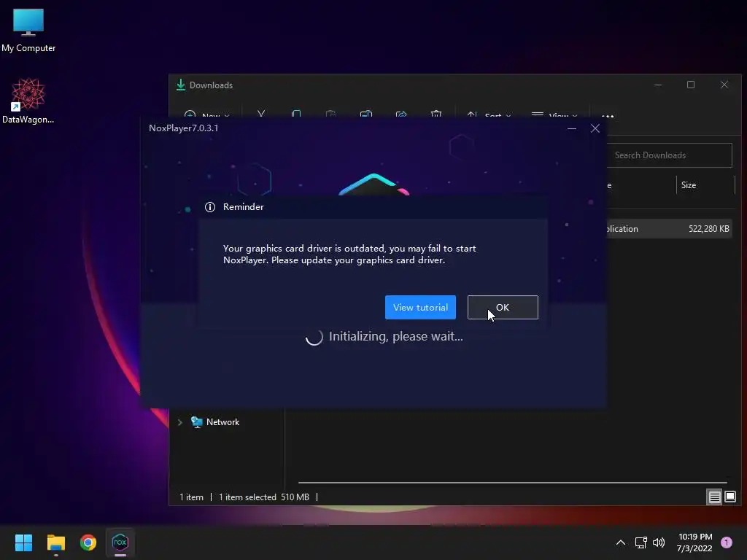Click the Reminder info icon
747x560 pixels.
(210, 206)
